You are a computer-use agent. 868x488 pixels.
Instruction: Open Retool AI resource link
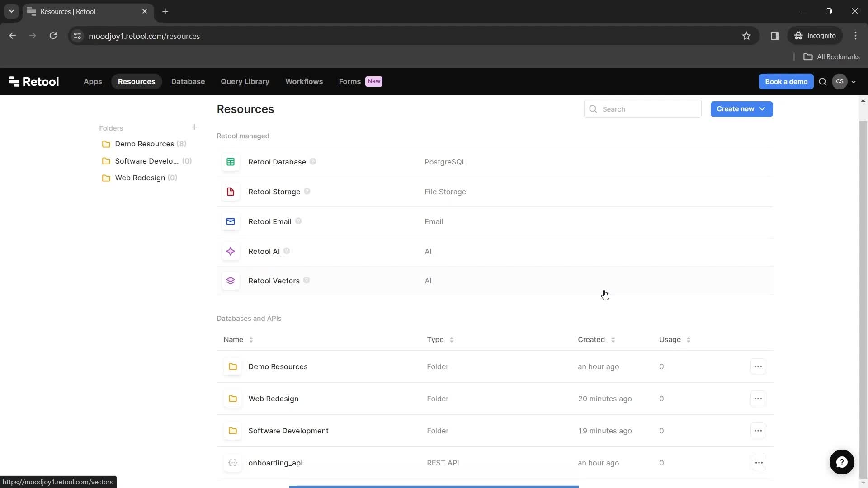pyautogui.click(x=264, y=251)
